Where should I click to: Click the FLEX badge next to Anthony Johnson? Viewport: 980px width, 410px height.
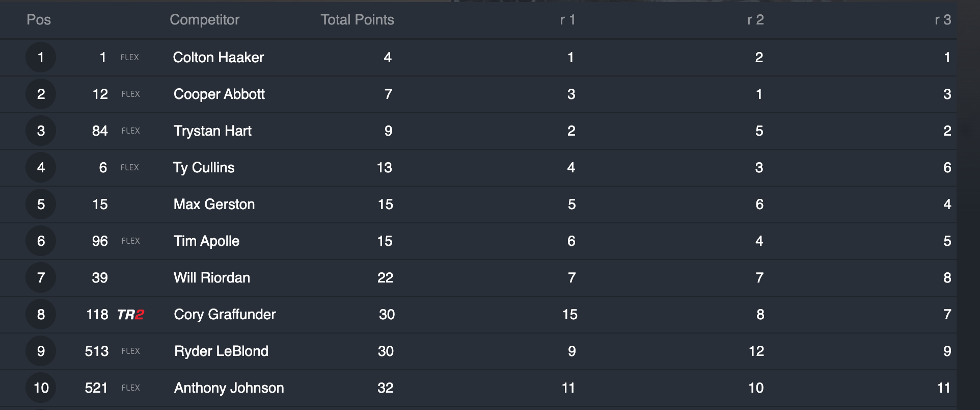tap(130, 388)
